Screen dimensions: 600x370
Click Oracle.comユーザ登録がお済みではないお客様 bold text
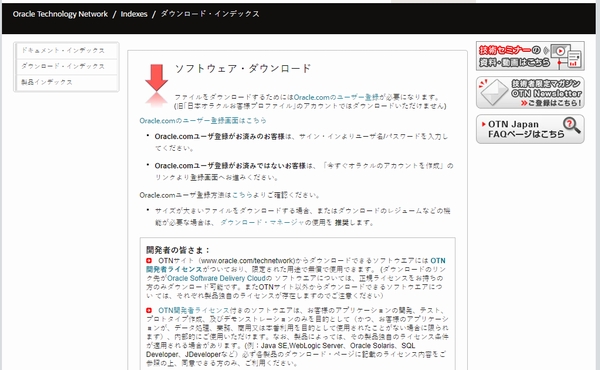coord(230,166)
